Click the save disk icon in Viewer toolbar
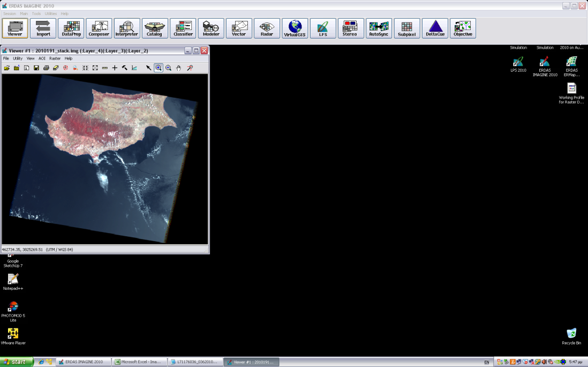Screen dimensions: 588x367 36,68
